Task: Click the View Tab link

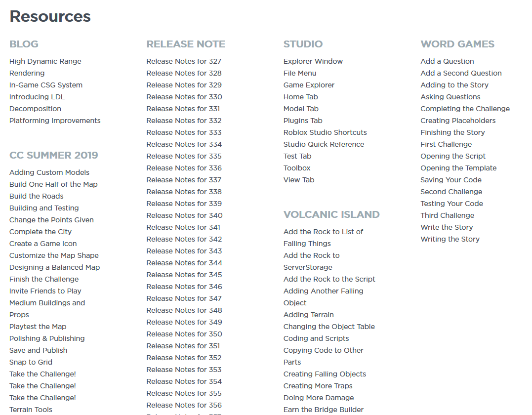Action: 299,180
